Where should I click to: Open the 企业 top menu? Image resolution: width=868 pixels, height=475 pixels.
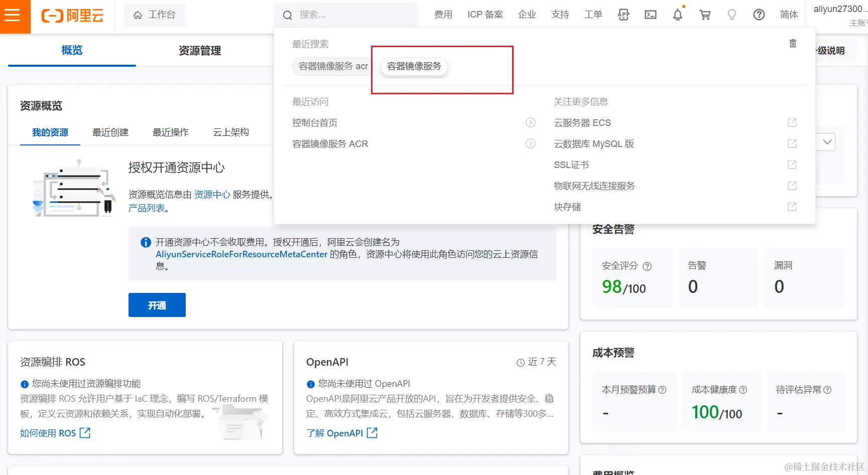[x=527, y=15]
